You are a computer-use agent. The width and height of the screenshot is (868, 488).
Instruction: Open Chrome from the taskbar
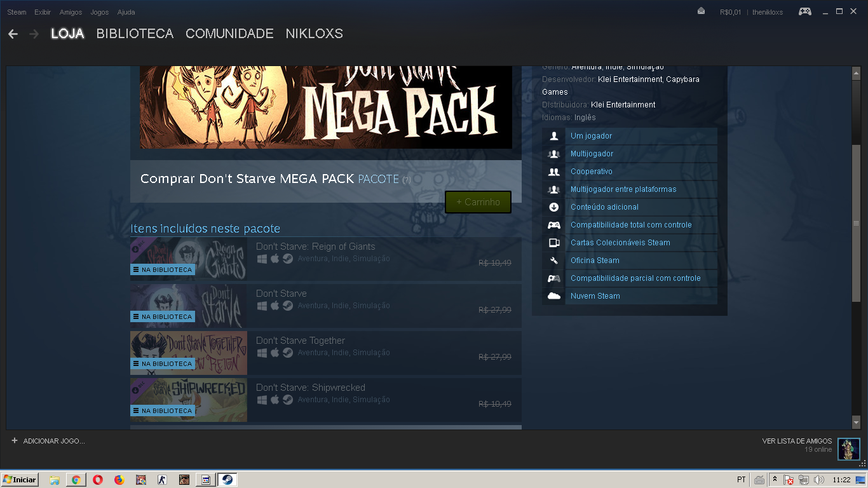coord(76,480)
